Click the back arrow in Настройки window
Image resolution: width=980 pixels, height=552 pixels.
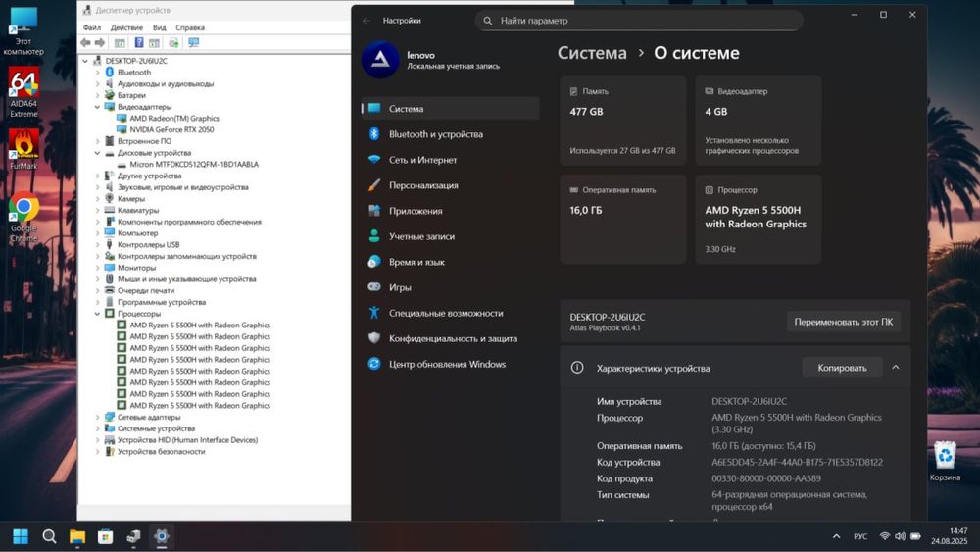click(x=367, y=21)
